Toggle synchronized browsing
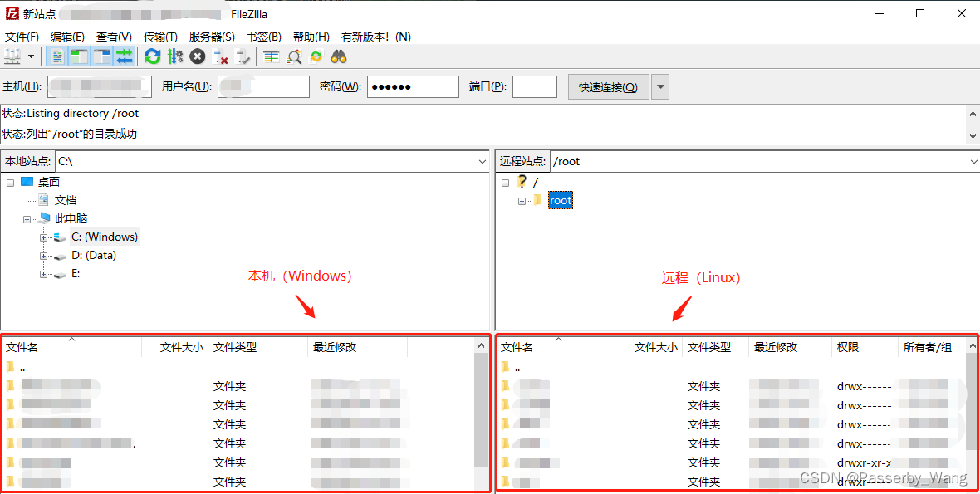This screenshot has height=494, width=980. coord(316,56)
